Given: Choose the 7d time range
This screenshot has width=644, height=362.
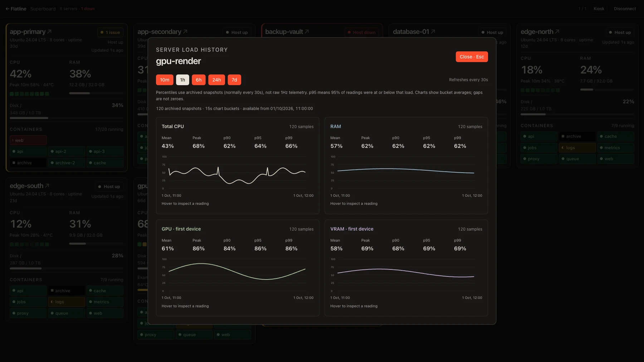Looking at the screenshot, I should coord(234,80).
